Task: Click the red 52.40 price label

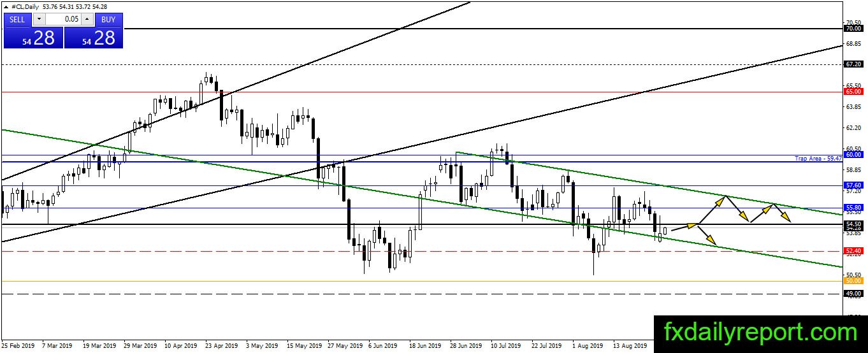Action: [x=853, y=251]
